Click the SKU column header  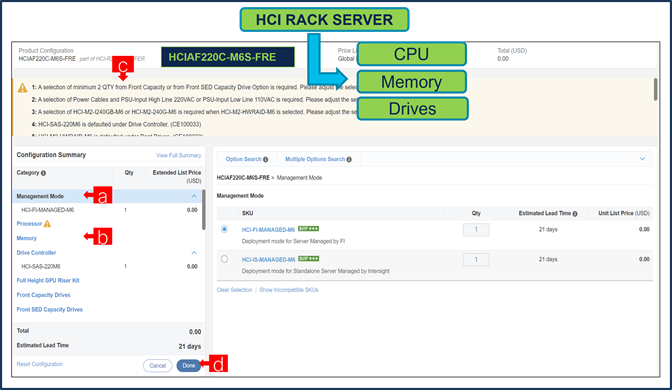click(247, 213)
